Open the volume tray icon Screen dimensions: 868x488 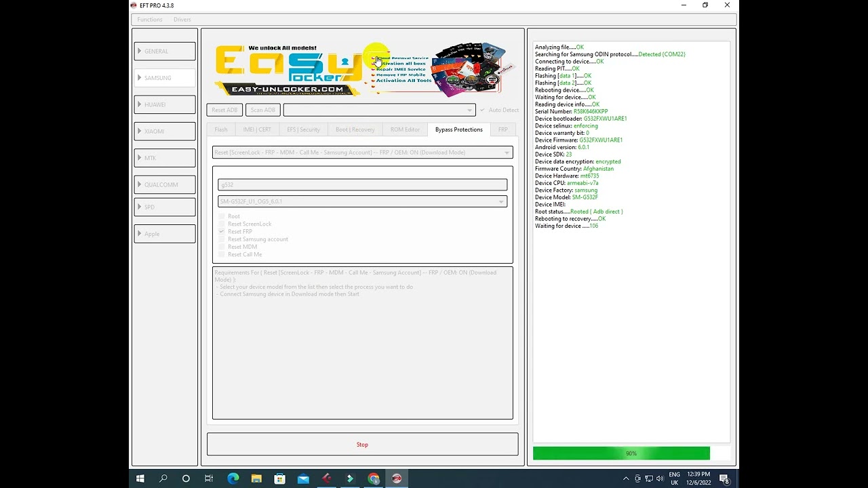[x=660, y=479]
